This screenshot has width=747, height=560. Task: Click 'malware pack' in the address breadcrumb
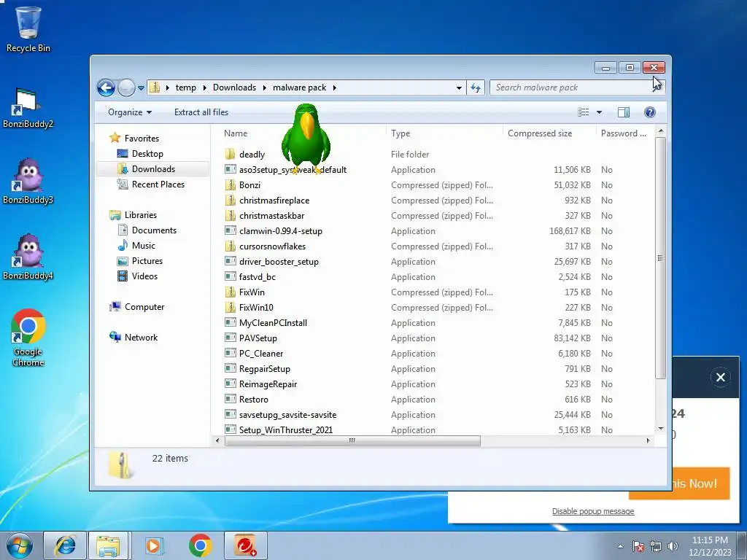click(x=300, y=87)
